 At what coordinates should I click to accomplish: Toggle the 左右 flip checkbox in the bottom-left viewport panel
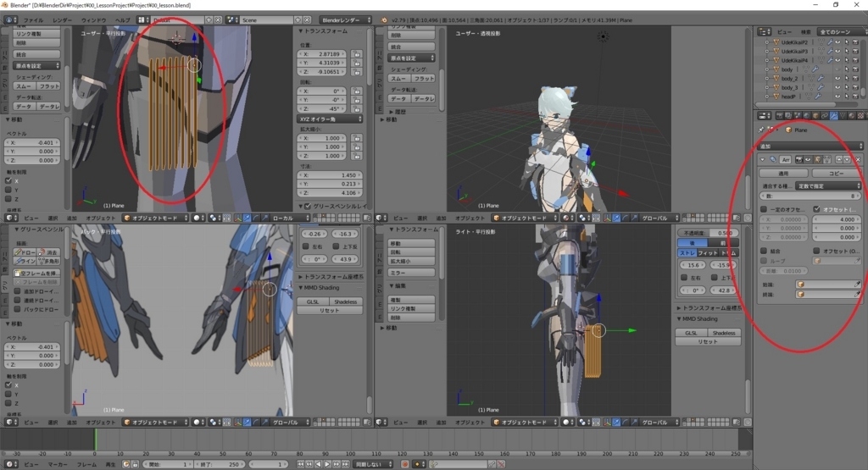305,246
